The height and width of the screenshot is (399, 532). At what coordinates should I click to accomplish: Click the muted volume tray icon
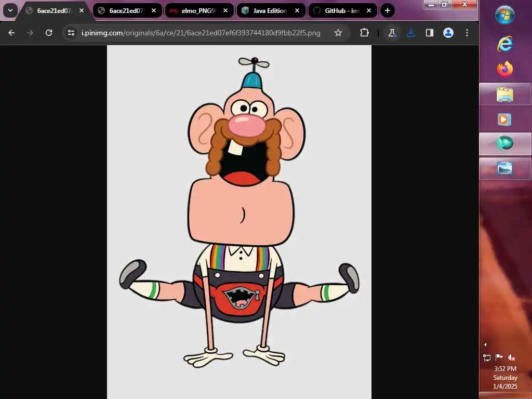tap(511, 357)
